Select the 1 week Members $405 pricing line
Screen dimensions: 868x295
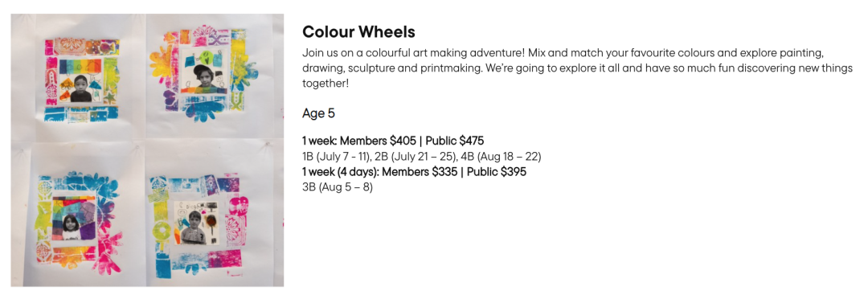coord(393,141)
